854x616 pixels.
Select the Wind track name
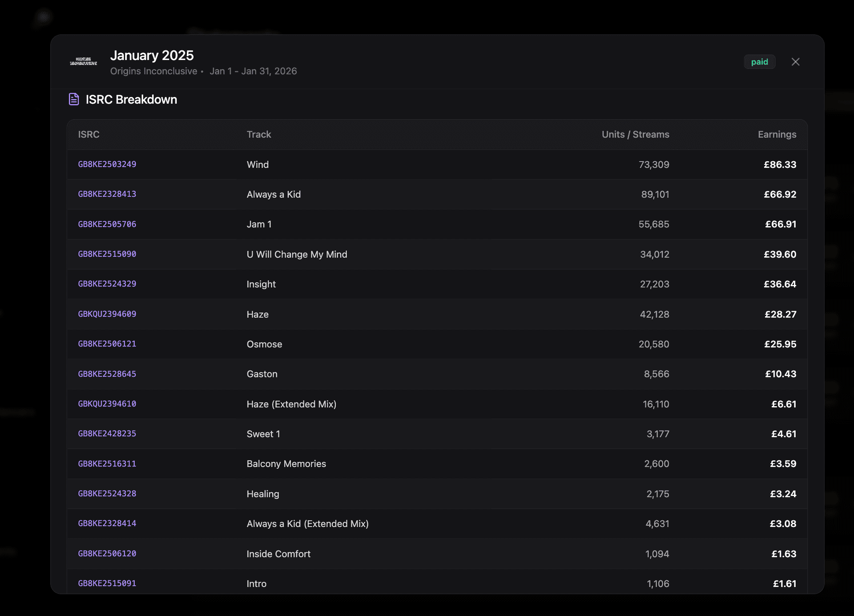point(258,164)
